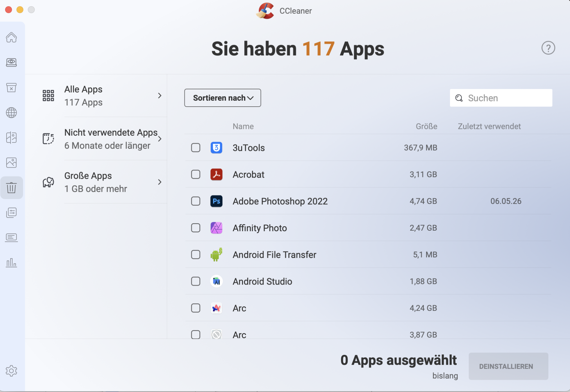Click the Affinity Photo app name
This screenshot has width=570, height=392.
[x=260, y=228]
